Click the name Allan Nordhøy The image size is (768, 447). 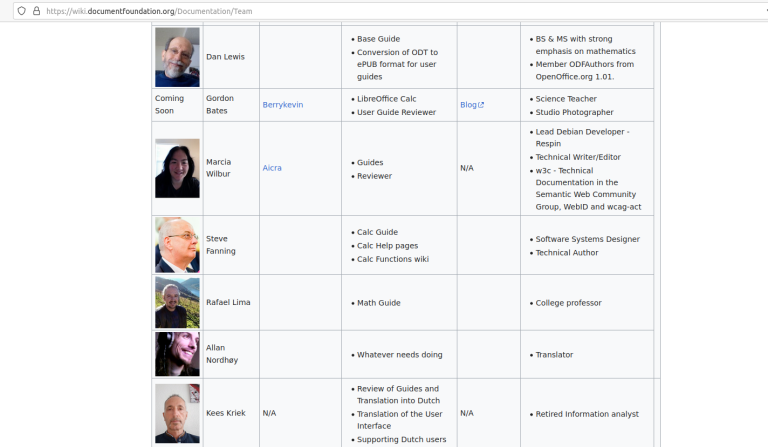(x=222, y=354)
